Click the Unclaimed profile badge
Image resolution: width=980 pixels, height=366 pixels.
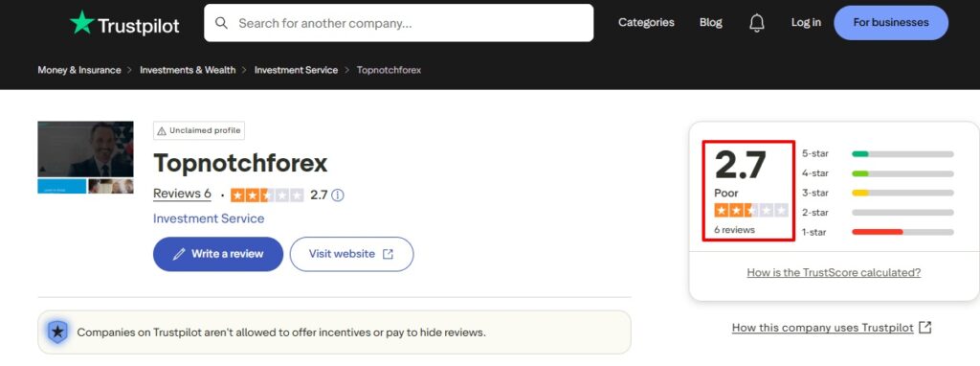click(199, 130)
